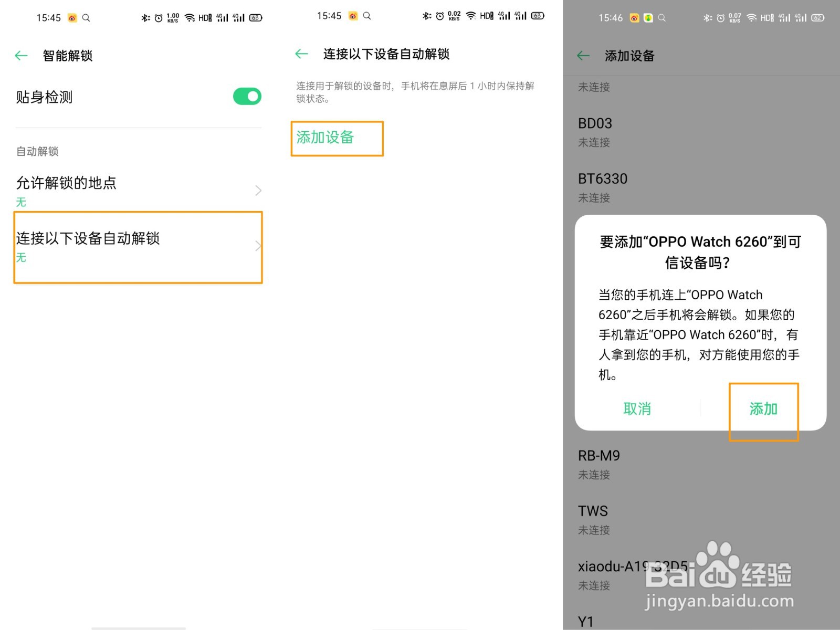Tap battery icon in third status bar

(x=818, y=18)
